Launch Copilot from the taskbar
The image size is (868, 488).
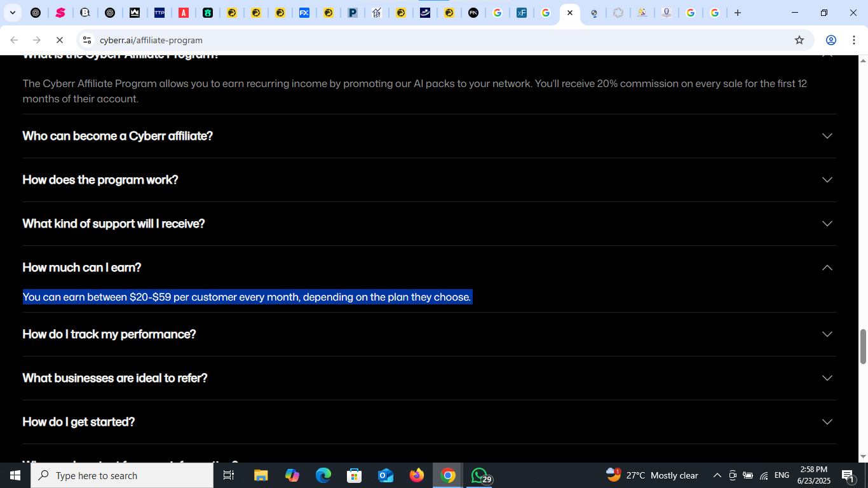click(x=292, y=475)
